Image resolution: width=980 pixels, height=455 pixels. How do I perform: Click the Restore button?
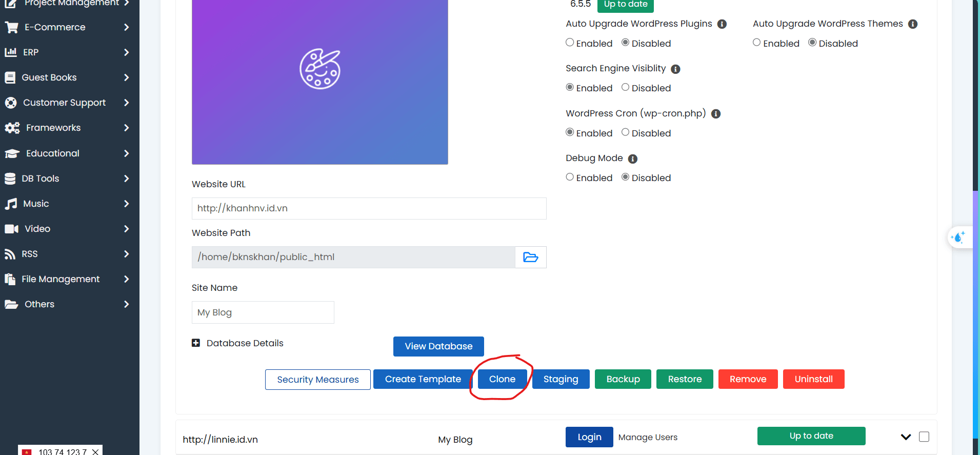(x=685, y=379)
